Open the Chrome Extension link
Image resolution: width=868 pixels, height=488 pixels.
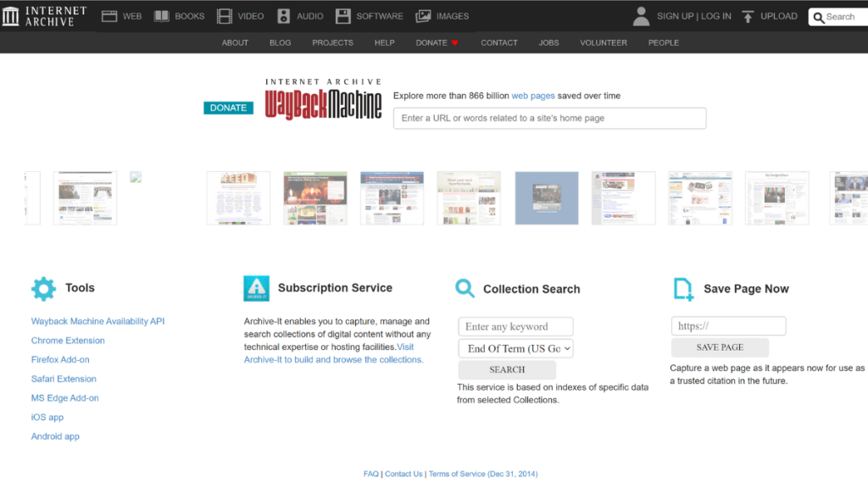[68, 340]
